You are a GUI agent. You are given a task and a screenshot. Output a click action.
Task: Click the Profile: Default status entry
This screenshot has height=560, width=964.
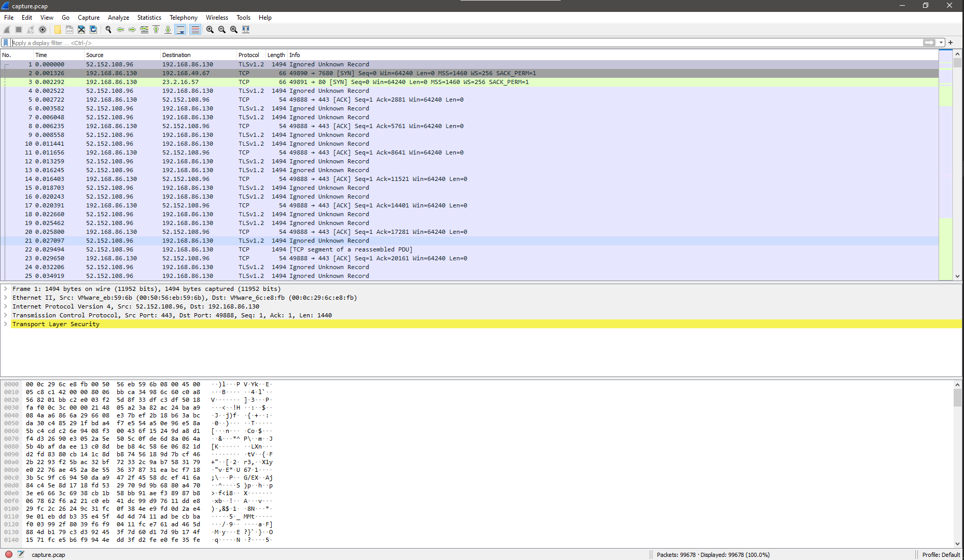[x=941, y=555]
